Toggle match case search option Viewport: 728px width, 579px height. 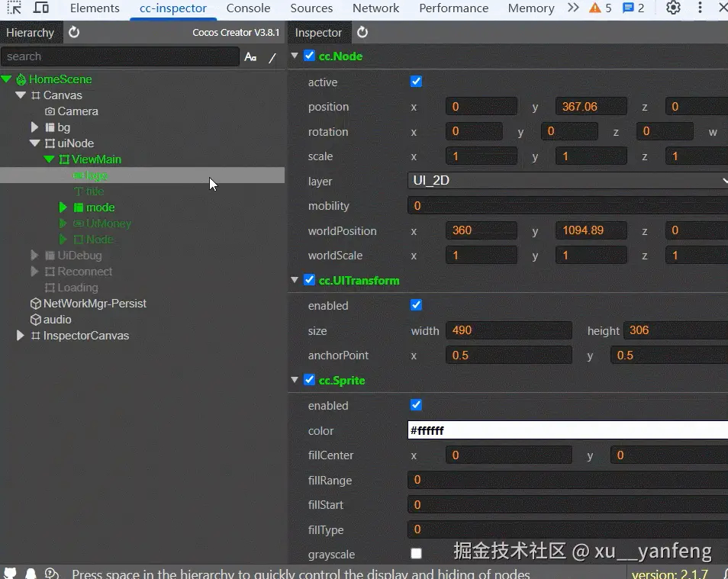point(251,56)
